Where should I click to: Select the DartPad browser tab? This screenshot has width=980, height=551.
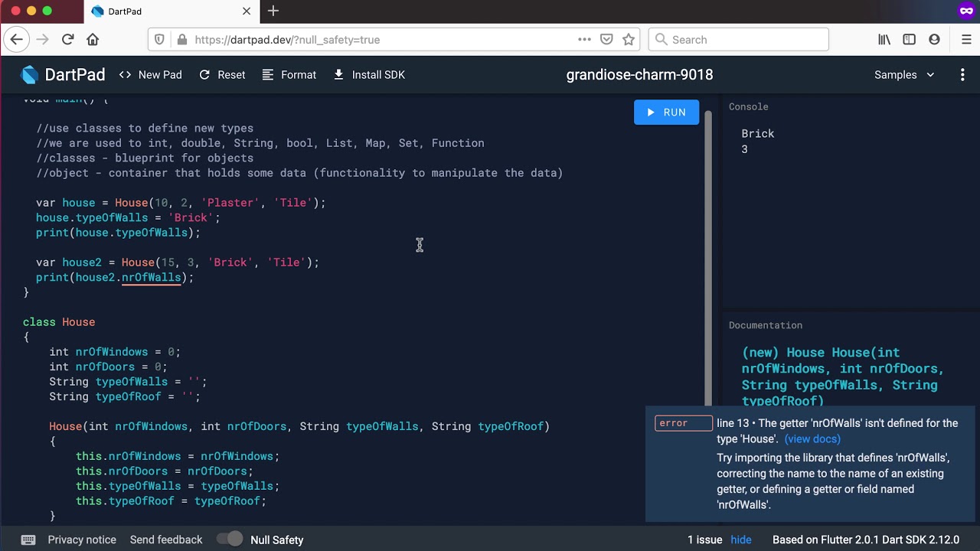click(x=171, y=11)
